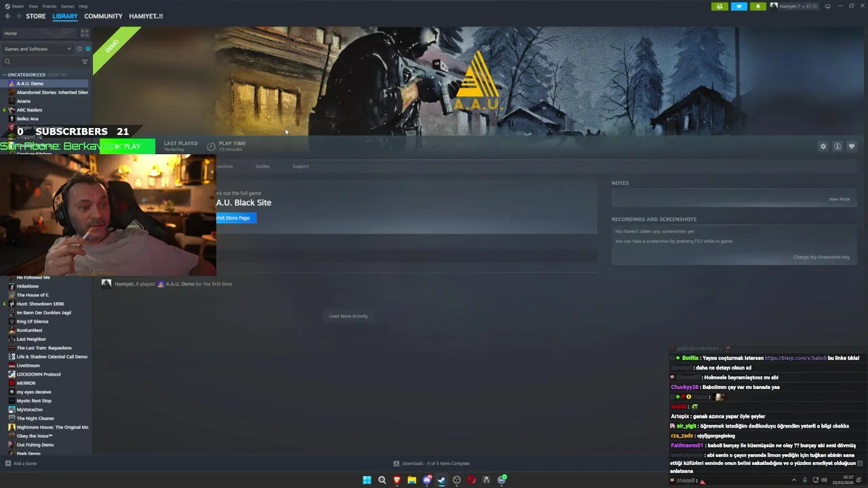Click New Note in Notes panel
The width and height of the screenshot is (868, 488).
pos(839,199)
